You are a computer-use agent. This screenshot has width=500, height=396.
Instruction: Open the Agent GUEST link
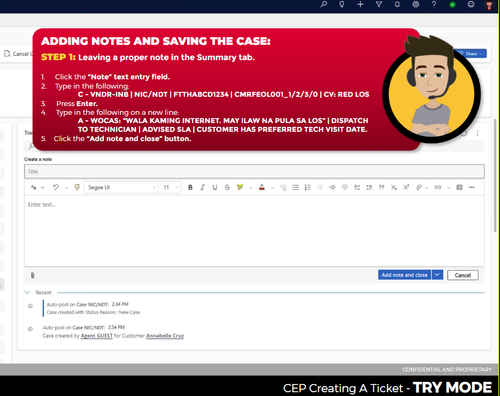pos(97,336)
